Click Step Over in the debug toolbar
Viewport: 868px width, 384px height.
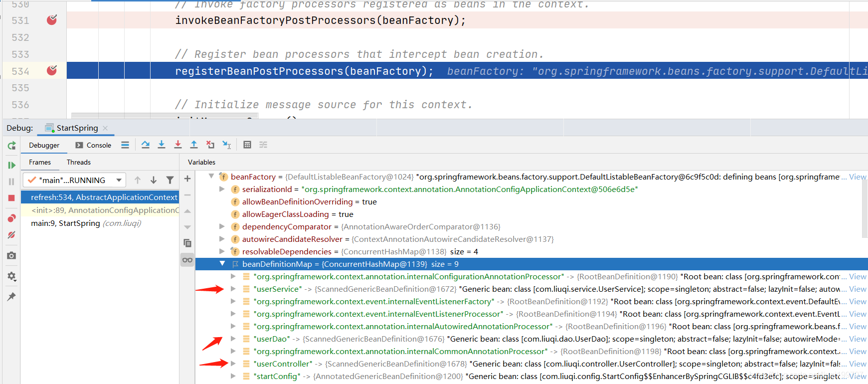(x=146, y=145)
